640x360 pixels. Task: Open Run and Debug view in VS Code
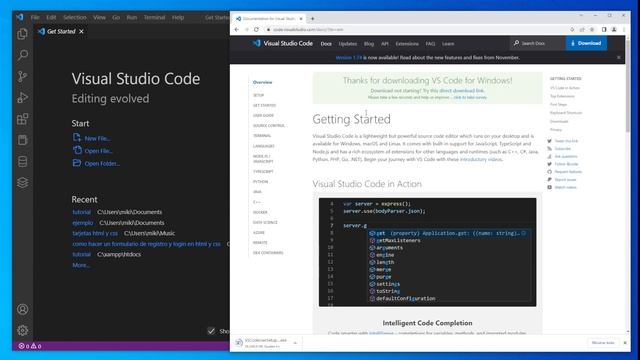point(22,98)
